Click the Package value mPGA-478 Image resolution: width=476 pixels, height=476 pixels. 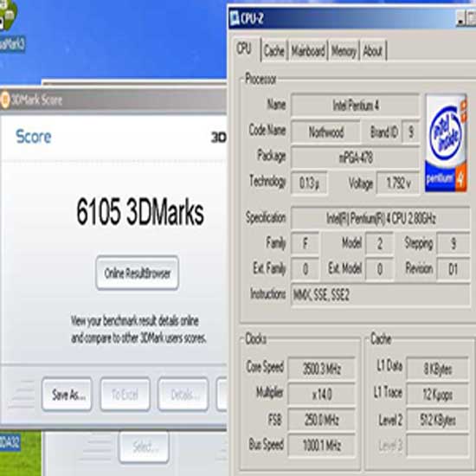355,158
